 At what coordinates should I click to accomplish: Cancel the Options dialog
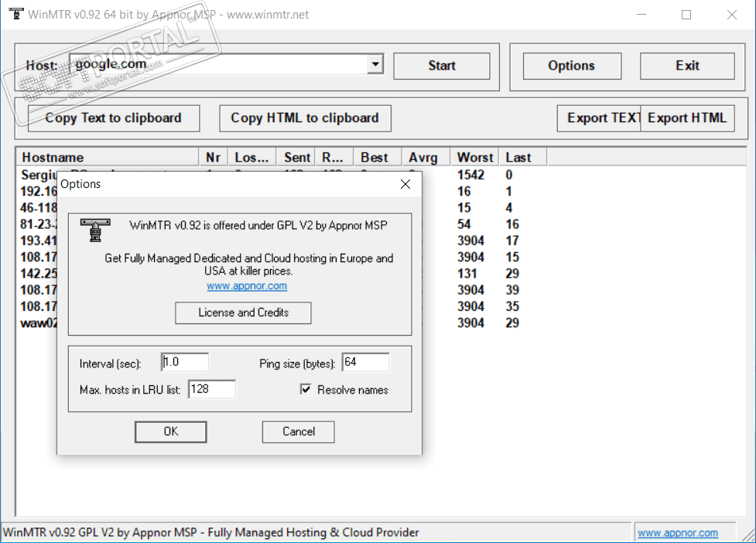pyautogui.click(x=299, y=432)
